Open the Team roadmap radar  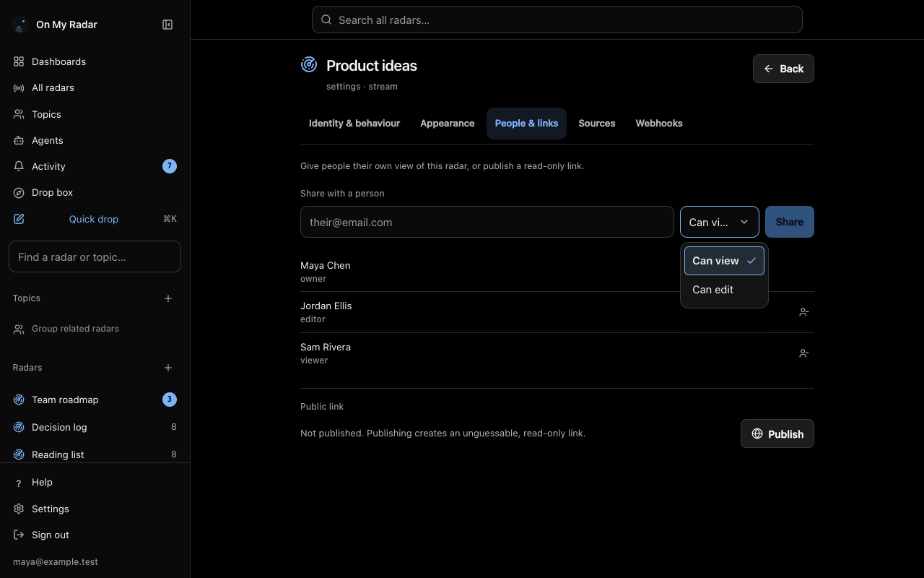click(x=95, y=400)
